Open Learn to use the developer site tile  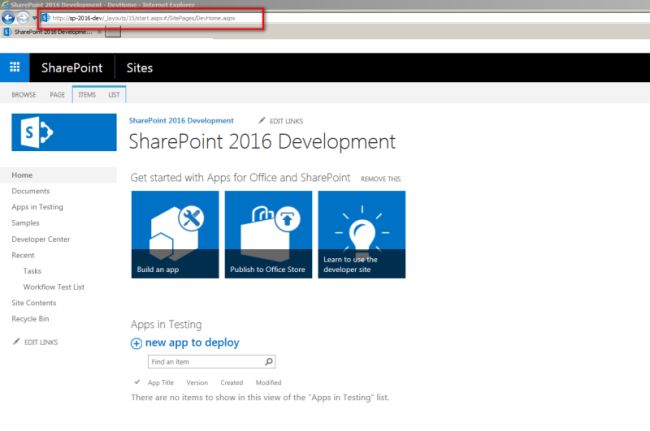361,234
